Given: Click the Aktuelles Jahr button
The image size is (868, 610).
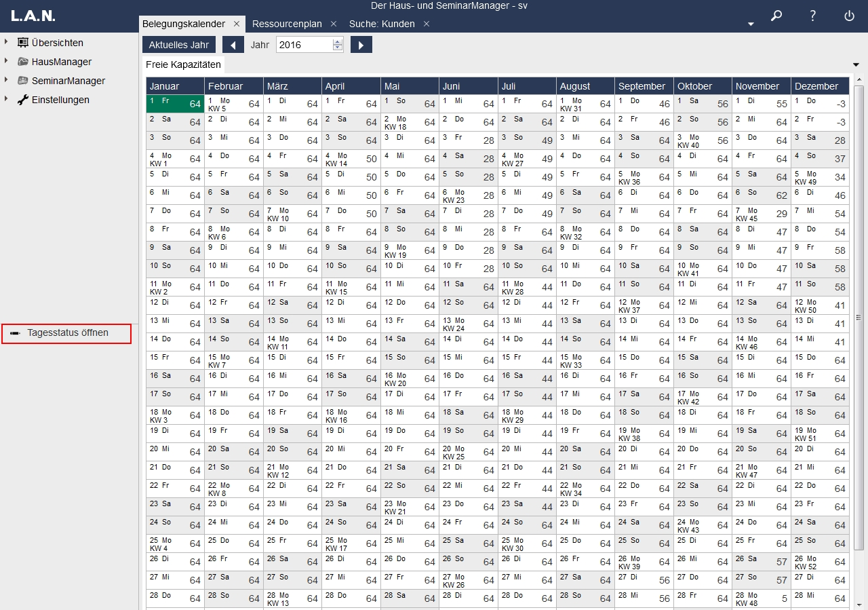Looking at the screenshot, I should [179, 45].
